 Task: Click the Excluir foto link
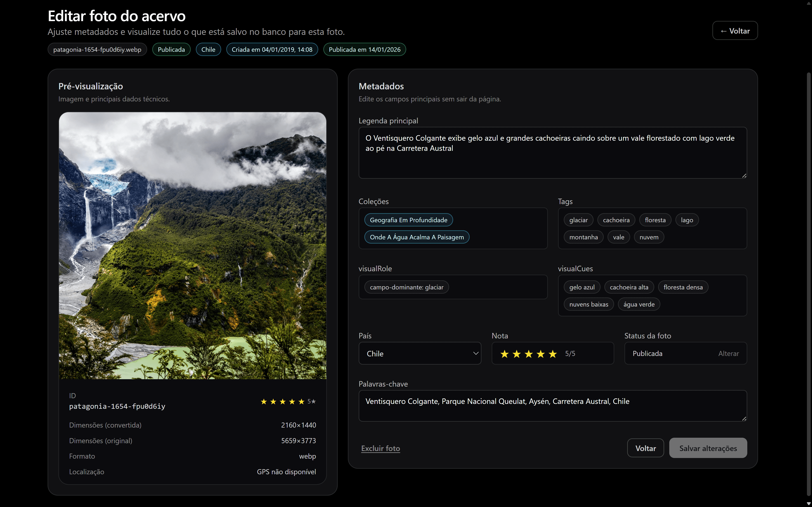[380, 448]
